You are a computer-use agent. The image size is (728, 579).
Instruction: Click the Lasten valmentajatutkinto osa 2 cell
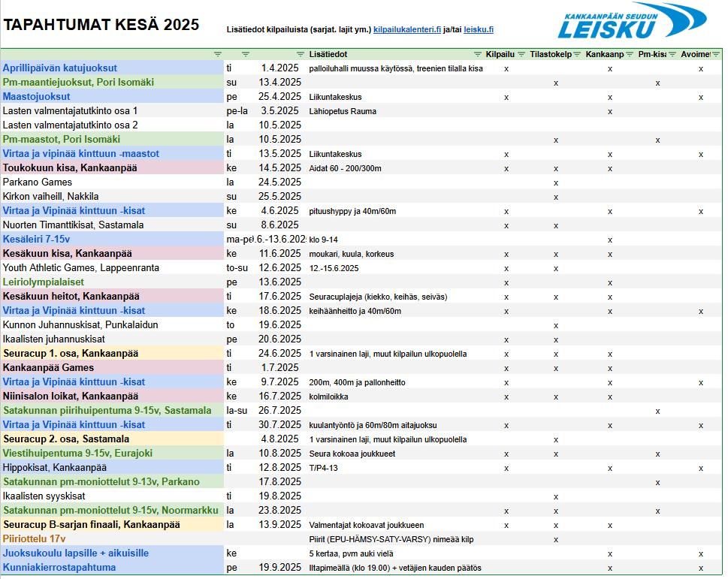[113, 125]
